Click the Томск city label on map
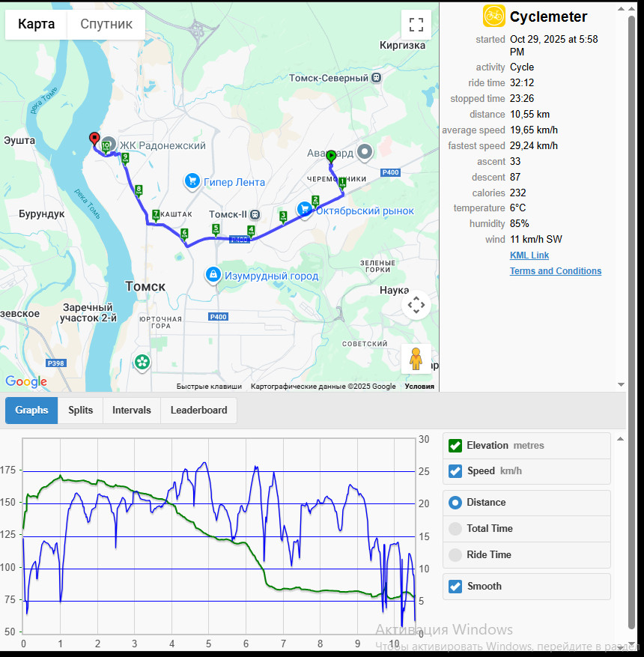This screenshot has width=644, height=657. (x=145, y=287)
